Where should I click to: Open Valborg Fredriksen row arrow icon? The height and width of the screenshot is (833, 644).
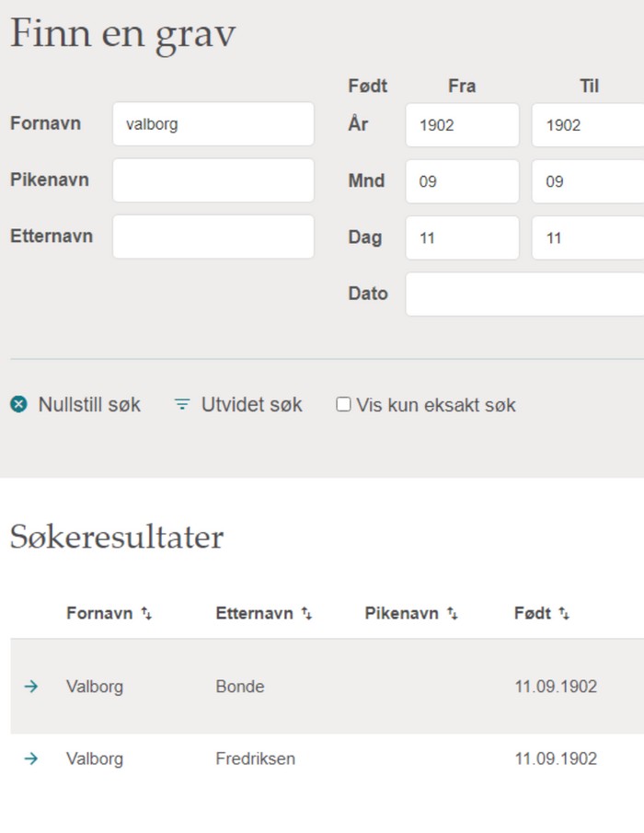pyautogui.click(x=31, y=758)
